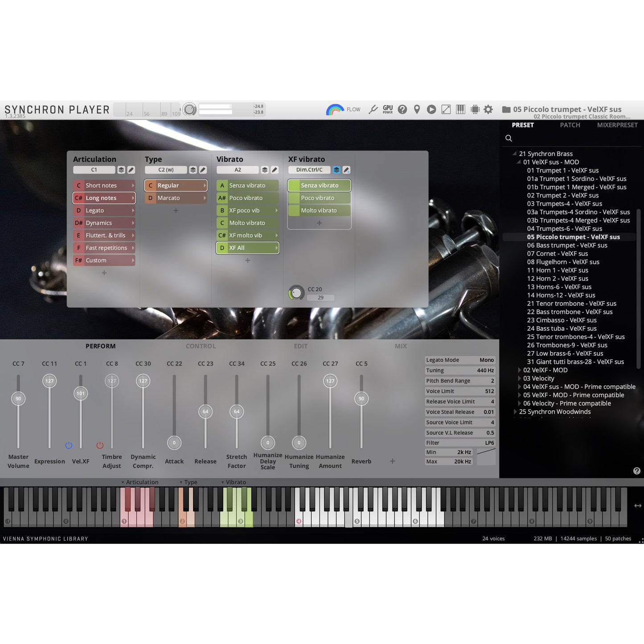Click the expand window size icon
Viewport: 644px width, 644px height.
coord(446,109)
